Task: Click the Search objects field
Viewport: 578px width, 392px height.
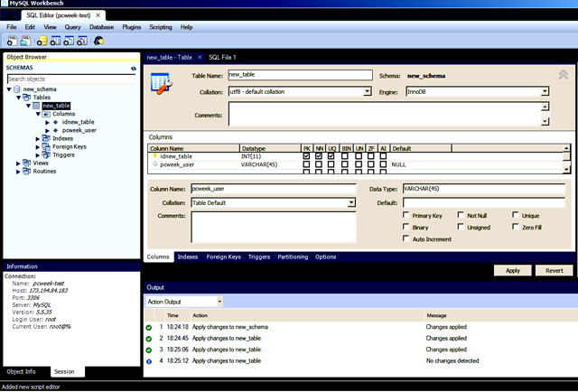Action: point(71,79)
